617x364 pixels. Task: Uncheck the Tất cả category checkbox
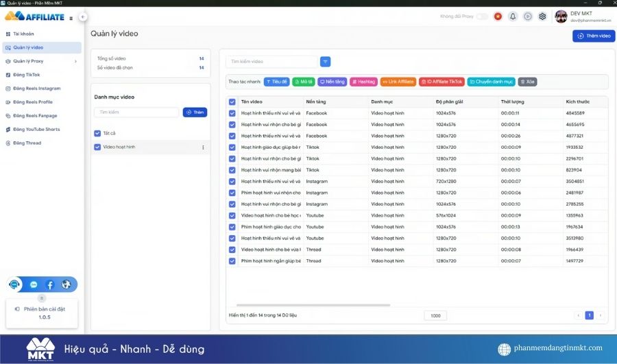point(97,133)
